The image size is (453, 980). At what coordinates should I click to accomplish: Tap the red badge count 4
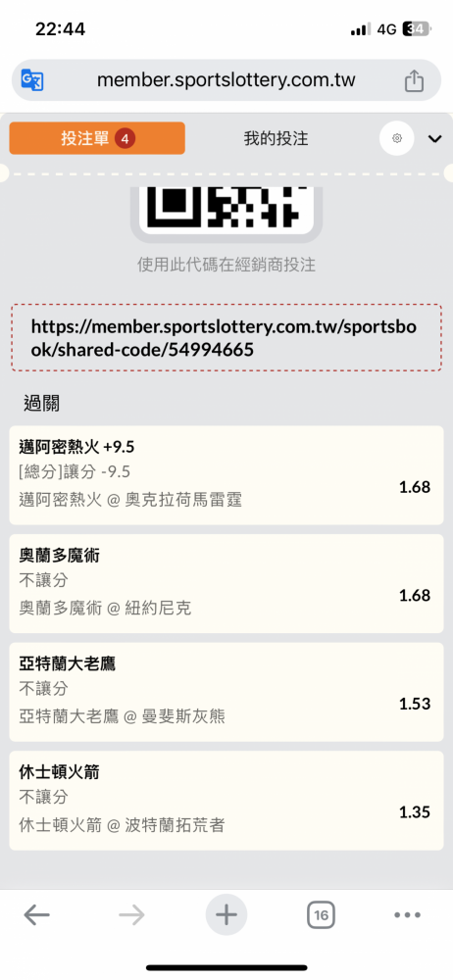(125, 139)
